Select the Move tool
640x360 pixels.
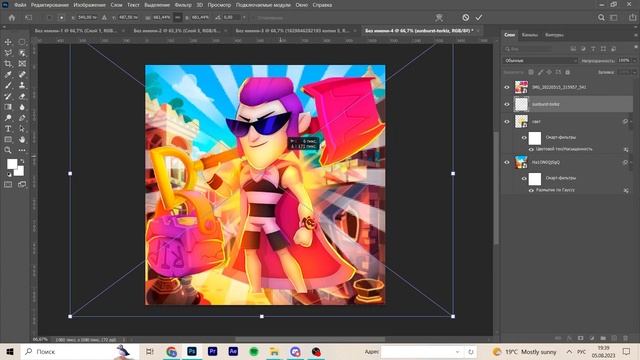click(8, 42)
